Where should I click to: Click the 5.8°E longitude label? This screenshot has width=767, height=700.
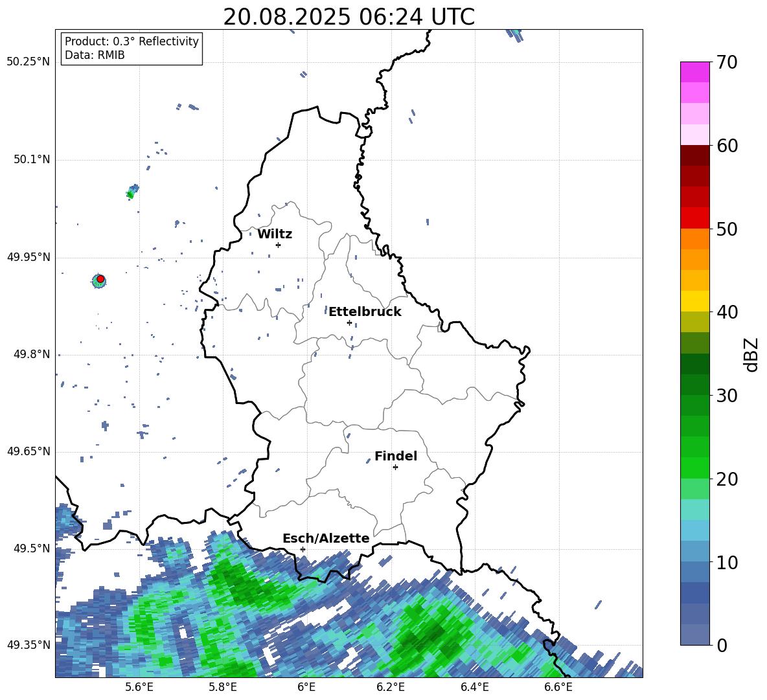pos(223,687)
